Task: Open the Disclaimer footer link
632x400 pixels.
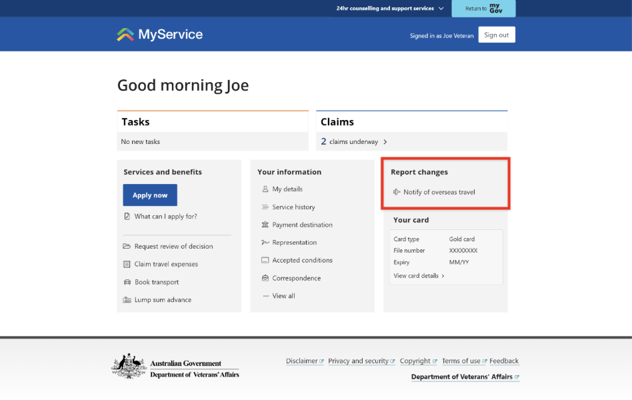Action: 301,361
